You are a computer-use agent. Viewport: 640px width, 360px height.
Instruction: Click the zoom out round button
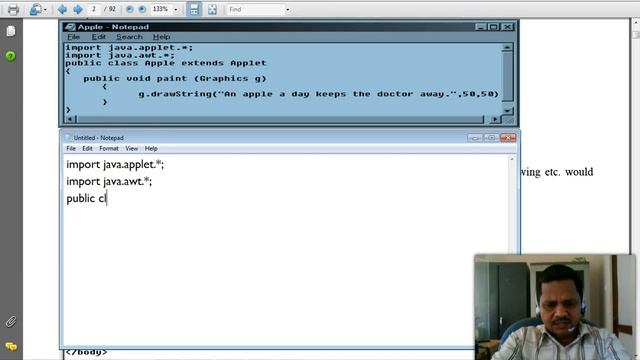pyautogui.click(x=129, y=9)
